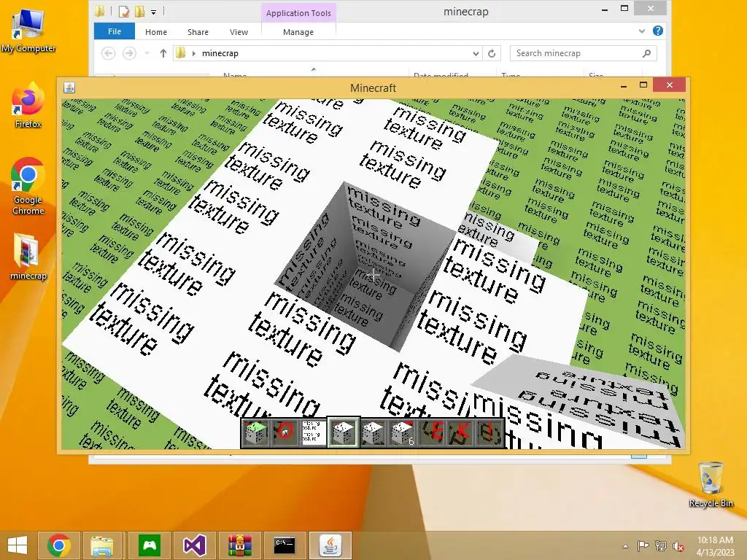Select the last hotbar slot item
Image resolution: width=747 pixels, height=560 pixels.
click(x=489, y=432)
